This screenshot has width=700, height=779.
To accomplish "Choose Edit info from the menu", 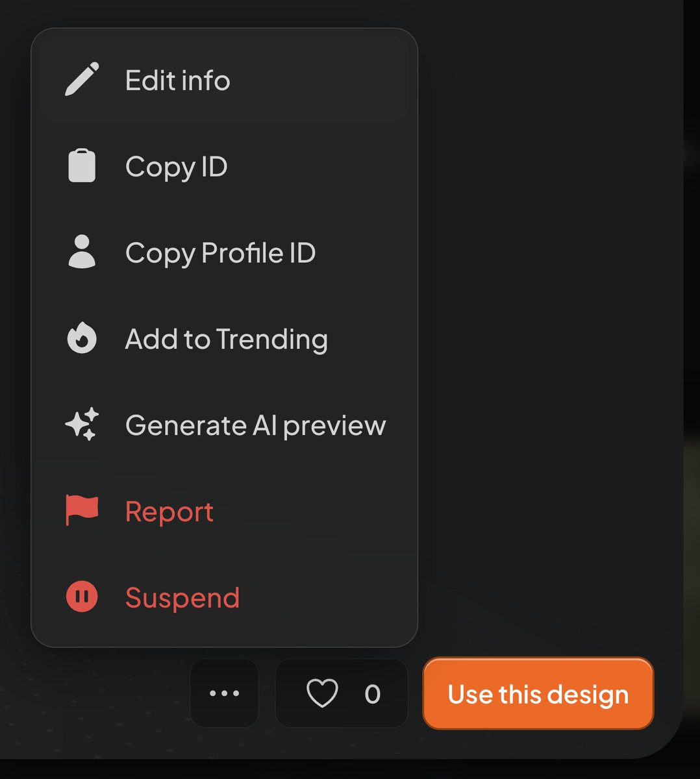I will tap(177, 79).
